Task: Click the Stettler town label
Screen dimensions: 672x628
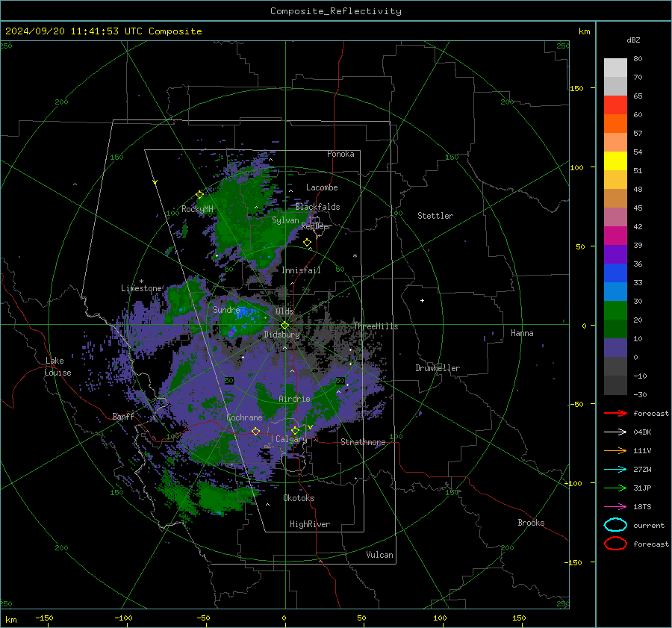Action: [x=435, y=216]
